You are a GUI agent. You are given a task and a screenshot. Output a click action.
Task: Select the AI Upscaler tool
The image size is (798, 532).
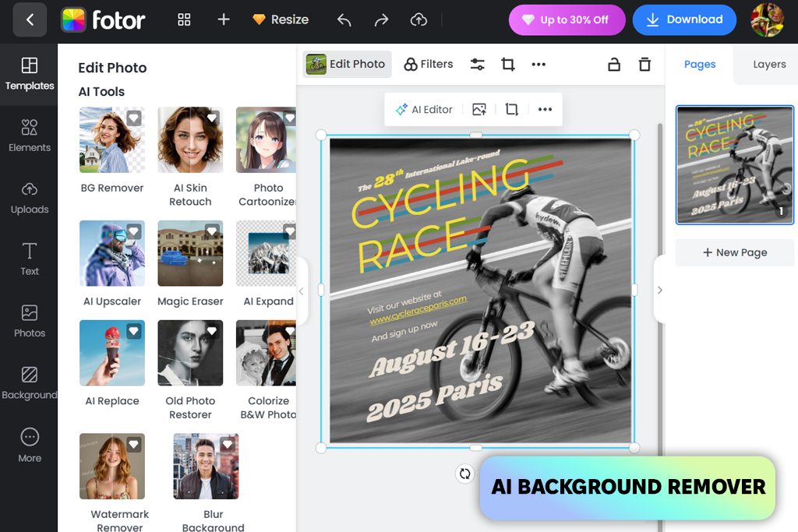coord(112,263)
